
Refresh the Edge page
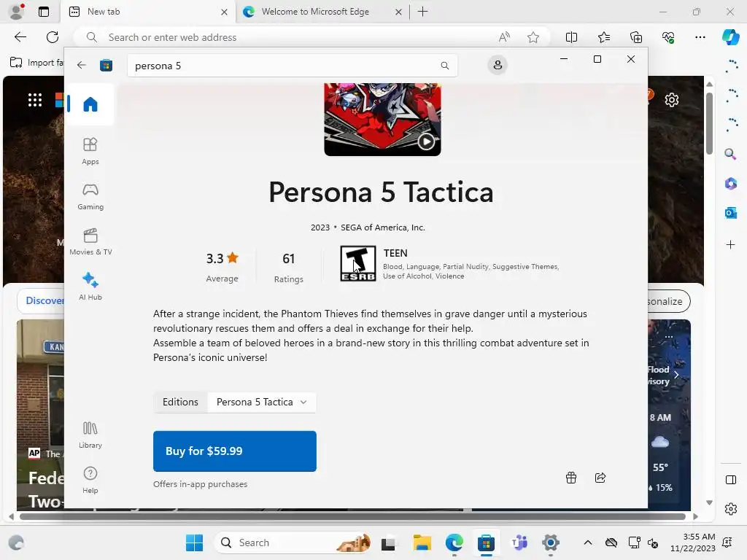coord(53,37)
